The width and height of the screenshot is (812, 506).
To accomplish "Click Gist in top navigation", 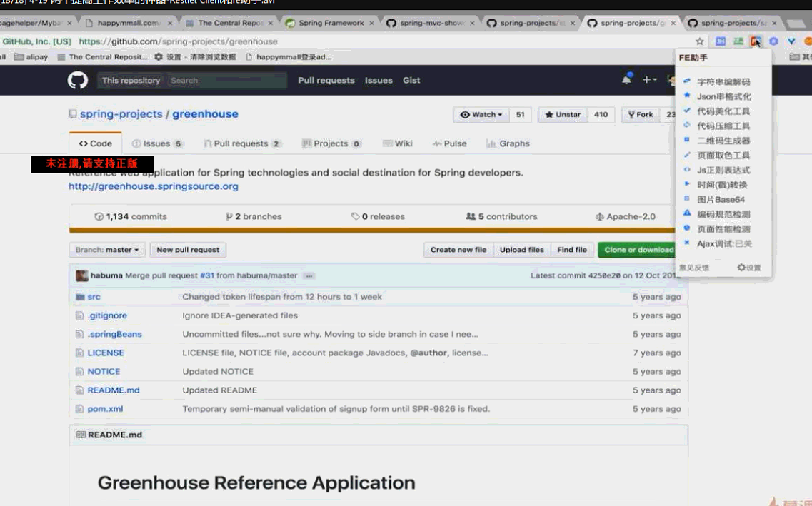I will click(x=411, y=80).
